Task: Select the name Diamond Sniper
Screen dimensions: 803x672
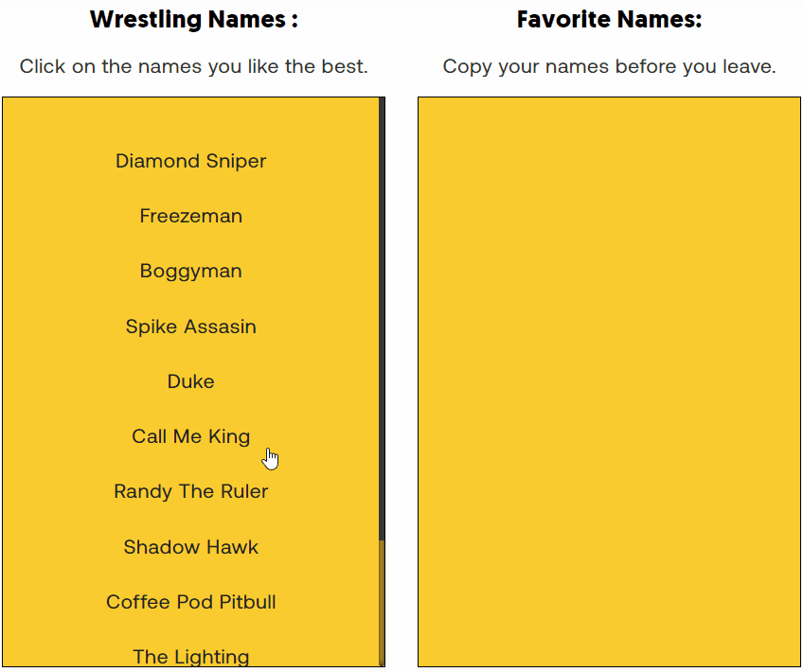Action: point(190,161)
